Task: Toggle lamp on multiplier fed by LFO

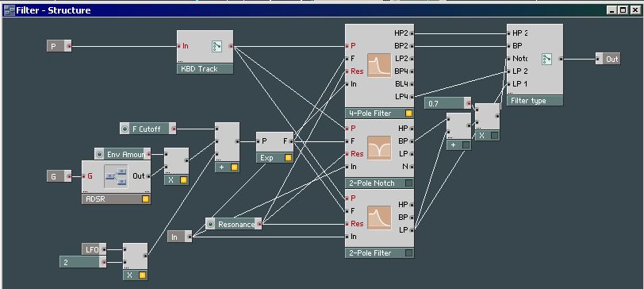Action: [142, 275]
